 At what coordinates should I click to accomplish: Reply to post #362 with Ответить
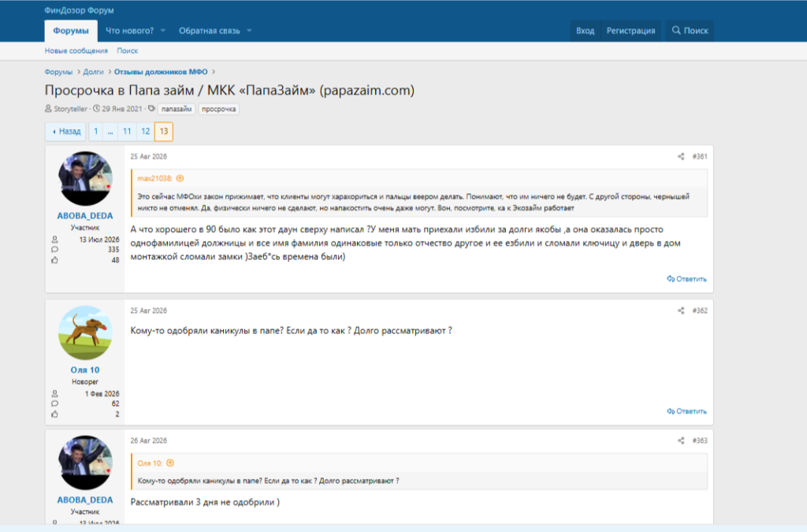686,411
